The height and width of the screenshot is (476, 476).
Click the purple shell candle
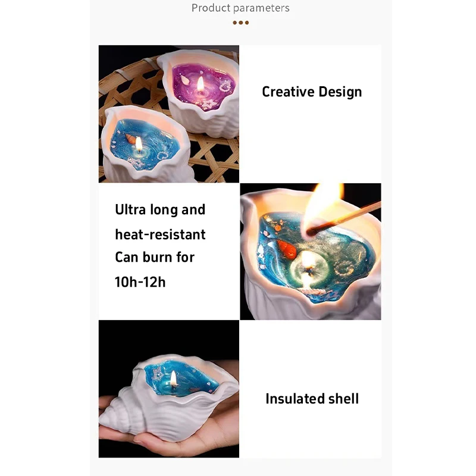201,91
